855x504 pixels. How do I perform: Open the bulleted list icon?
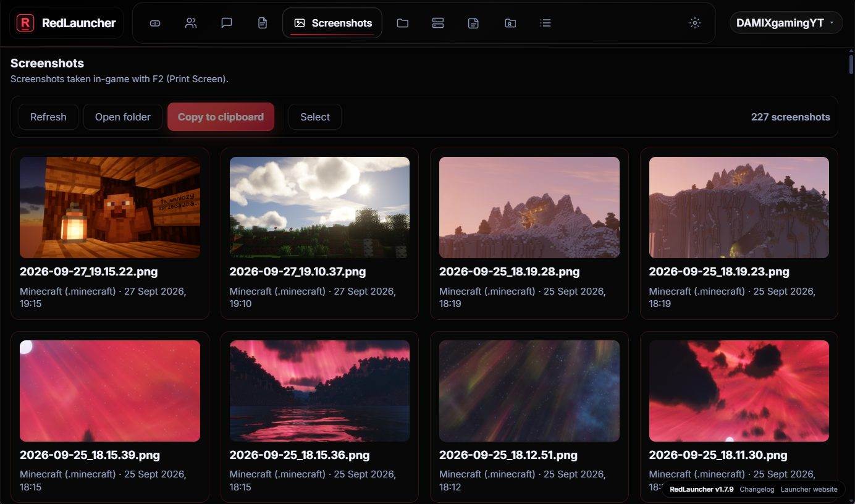pos(545,23)
